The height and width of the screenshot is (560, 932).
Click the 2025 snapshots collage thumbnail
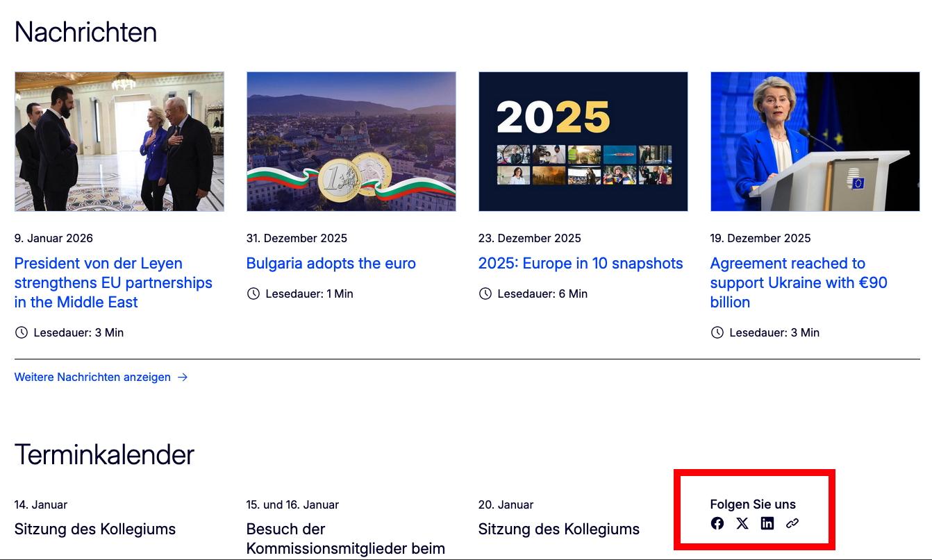pos(583,142)
